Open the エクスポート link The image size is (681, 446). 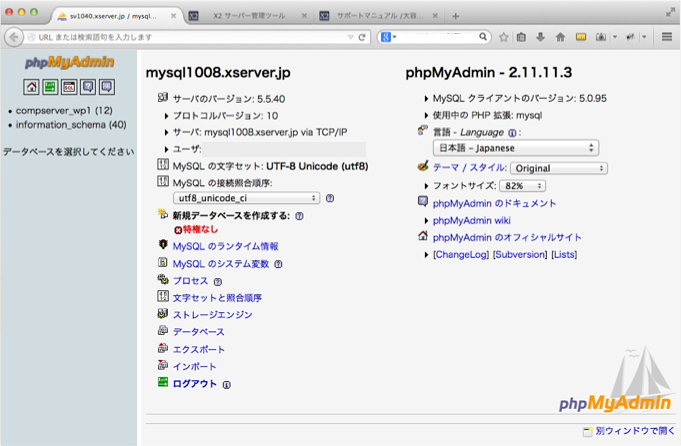pyautogui.click(x=198, y=350)
